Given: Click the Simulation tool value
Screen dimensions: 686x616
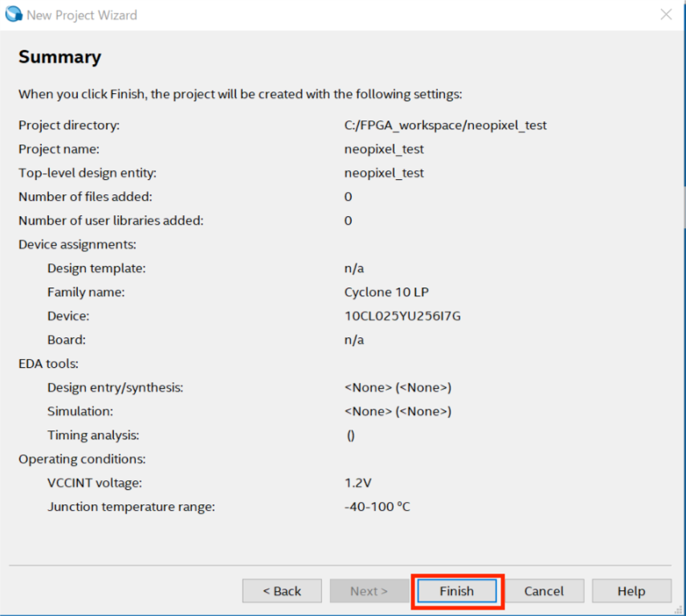Looking at the screenshot, I should point(398,411).
